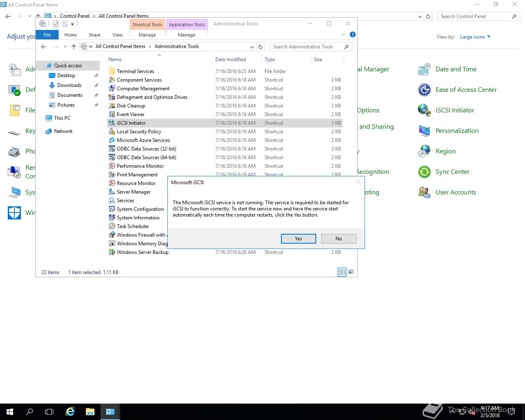Select the Terminal Services folder icon

point(112,71)
